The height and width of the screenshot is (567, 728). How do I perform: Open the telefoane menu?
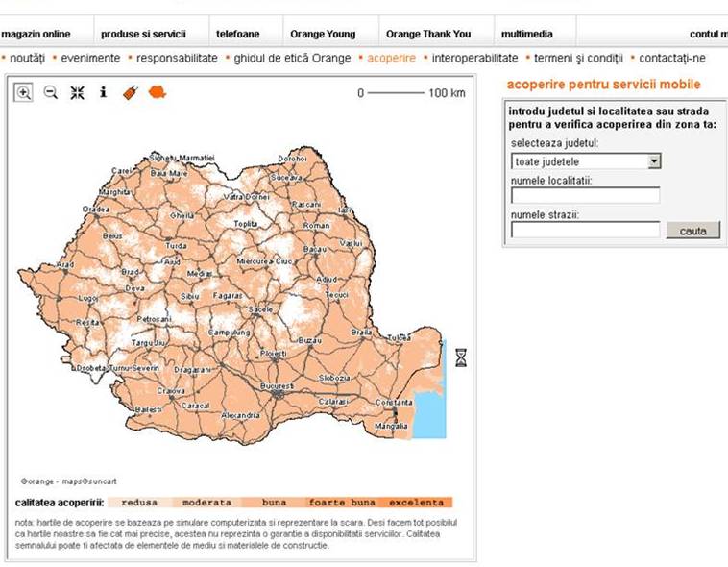tap(238, 34)
